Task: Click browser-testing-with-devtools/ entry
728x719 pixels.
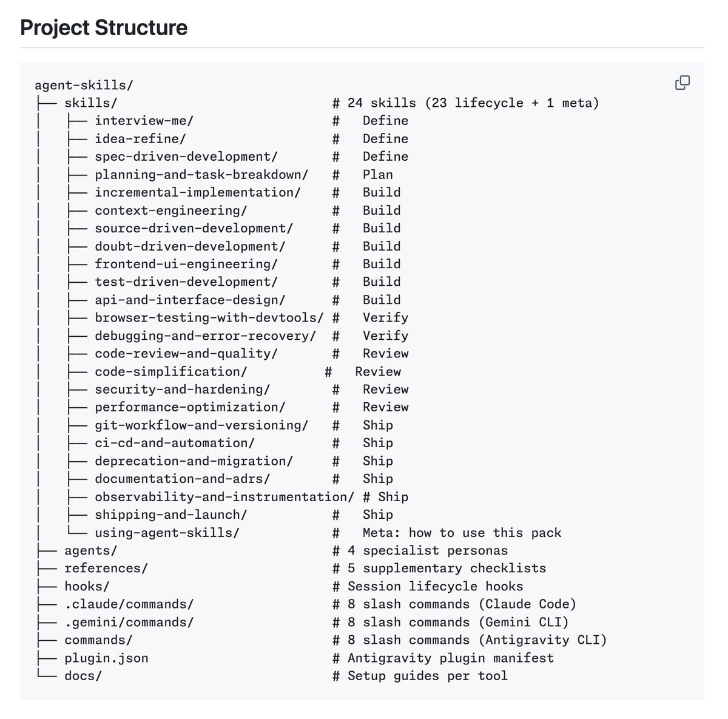Action: coord(209,318)
